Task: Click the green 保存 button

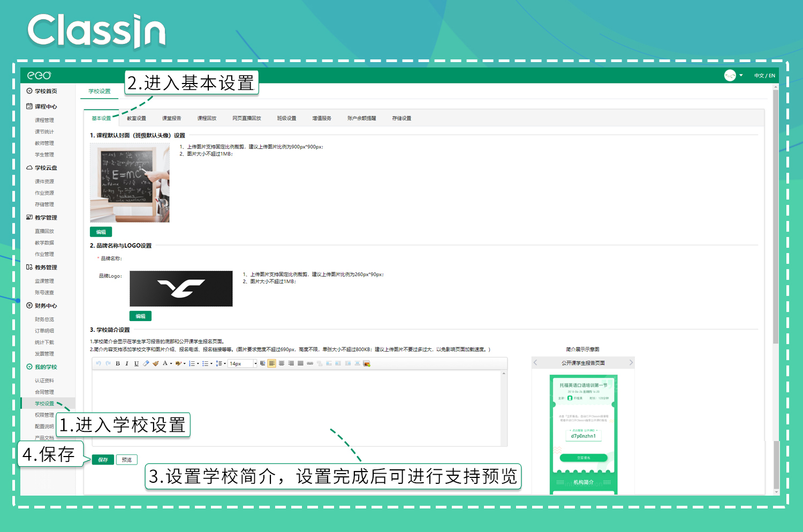Action: point(103,460)
